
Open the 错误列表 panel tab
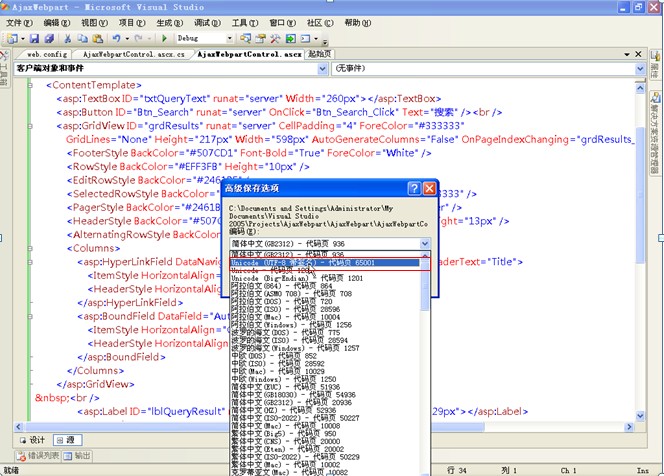point(37,456)
